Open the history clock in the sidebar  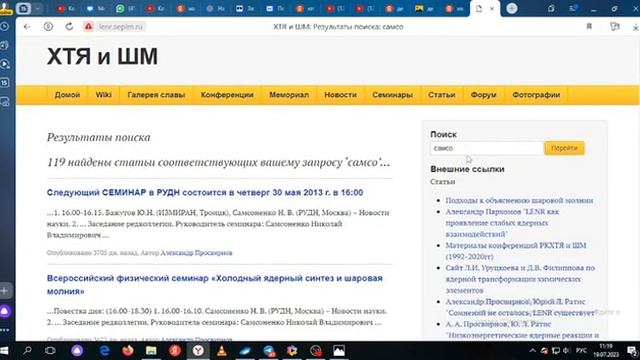(x=5, y=27)
